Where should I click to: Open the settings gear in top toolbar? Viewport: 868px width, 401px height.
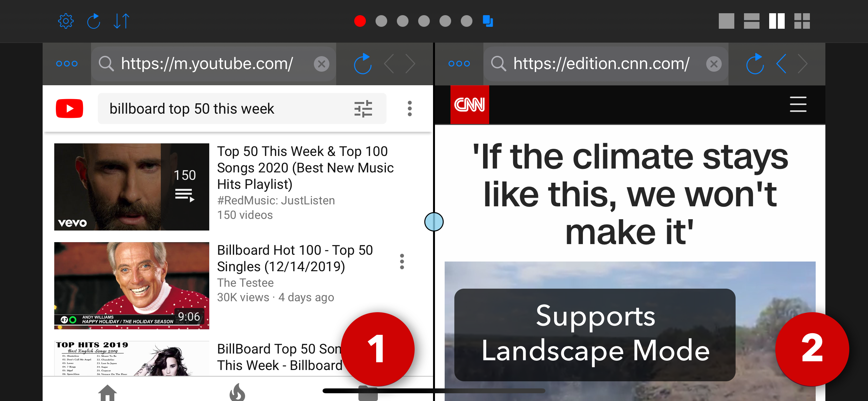[x=66, y=21]
